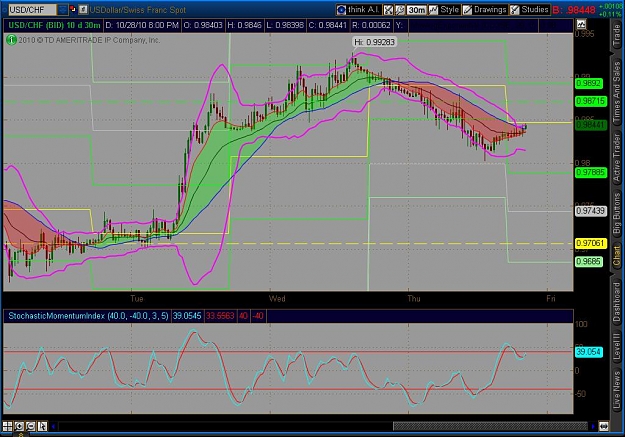Click the 0.98715 price level label
The width and height of the screenshot is (625, 437).
pyautogui.click(x=591, y=101)
